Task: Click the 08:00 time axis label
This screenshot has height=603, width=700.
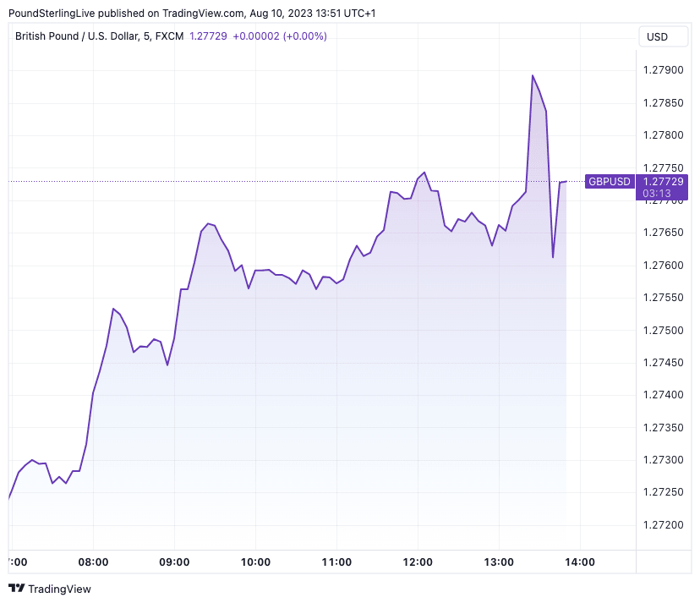Action: (93, 562)
